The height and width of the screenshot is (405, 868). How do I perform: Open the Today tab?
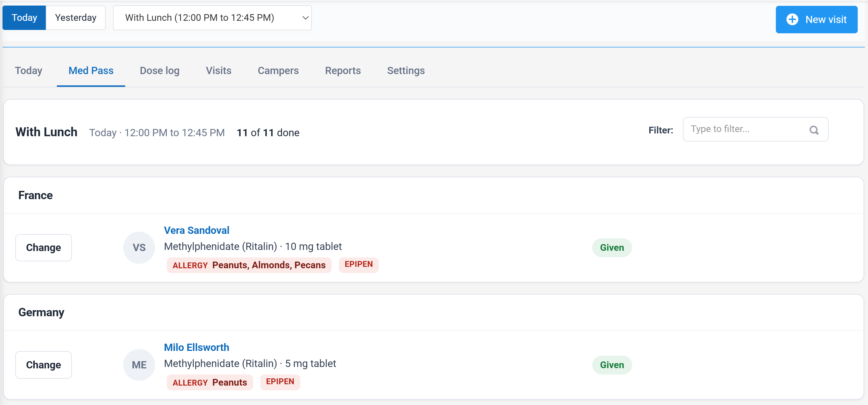(29, 71)
